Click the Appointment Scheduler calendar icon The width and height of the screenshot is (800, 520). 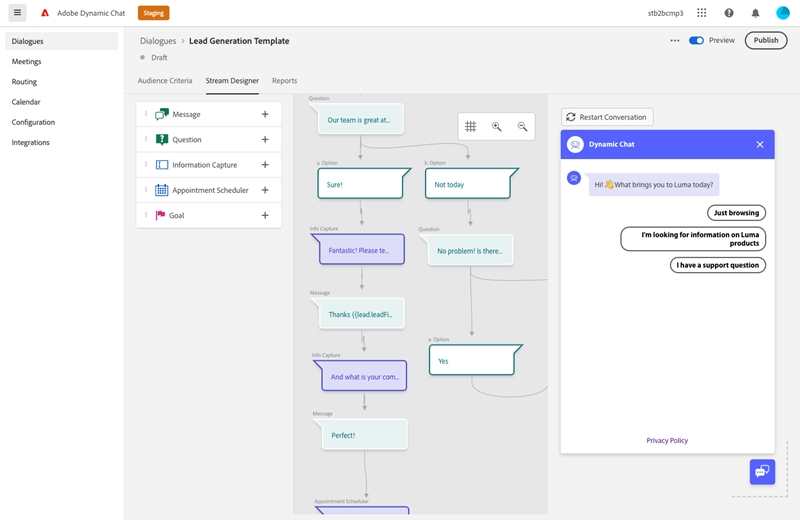tap(162, 190)
